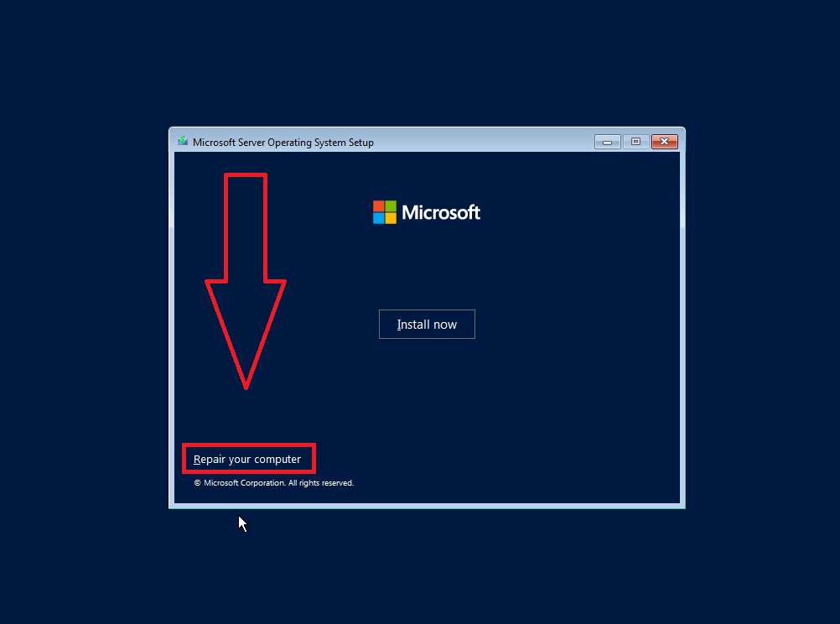
Task: Click the yellow square of the Microsoft logo
Action: click(x=391, y=218)
